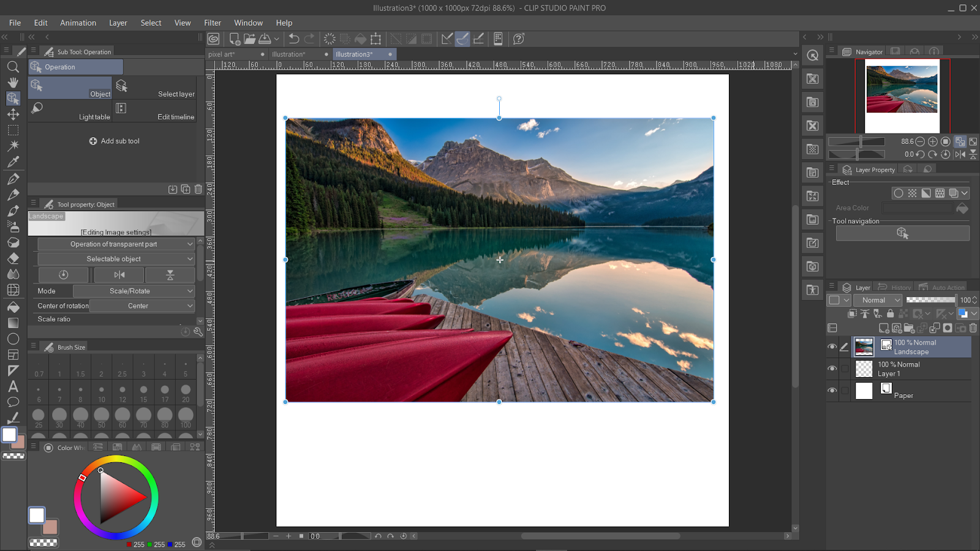
Task: Click Flip vertical button in Tool property
Action: [170, 275]
